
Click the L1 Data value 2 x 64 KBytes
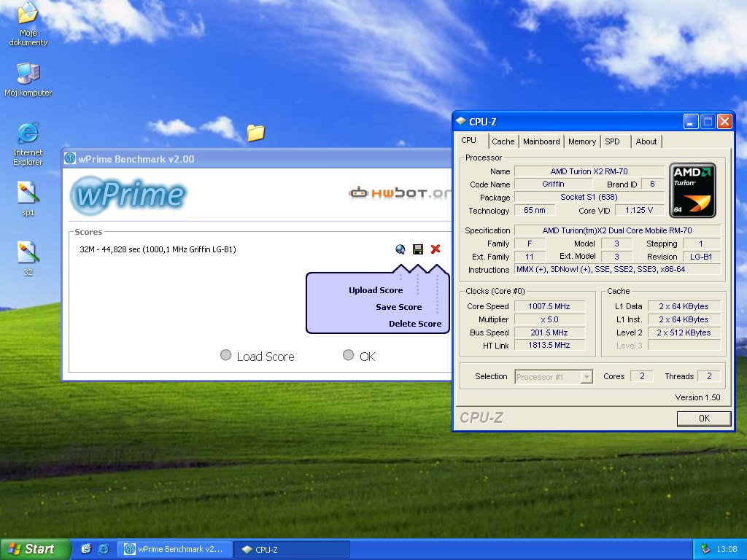tap(684, 306)
